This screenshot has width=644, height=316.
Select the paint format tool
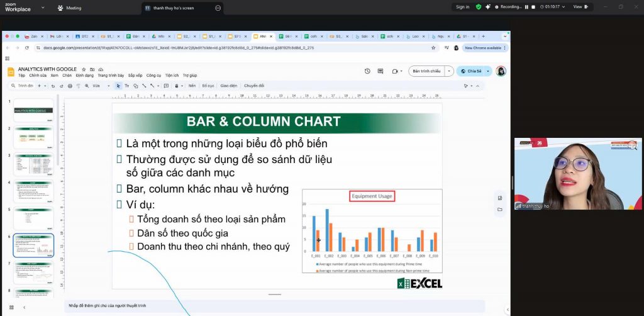[x=78, y=86]
